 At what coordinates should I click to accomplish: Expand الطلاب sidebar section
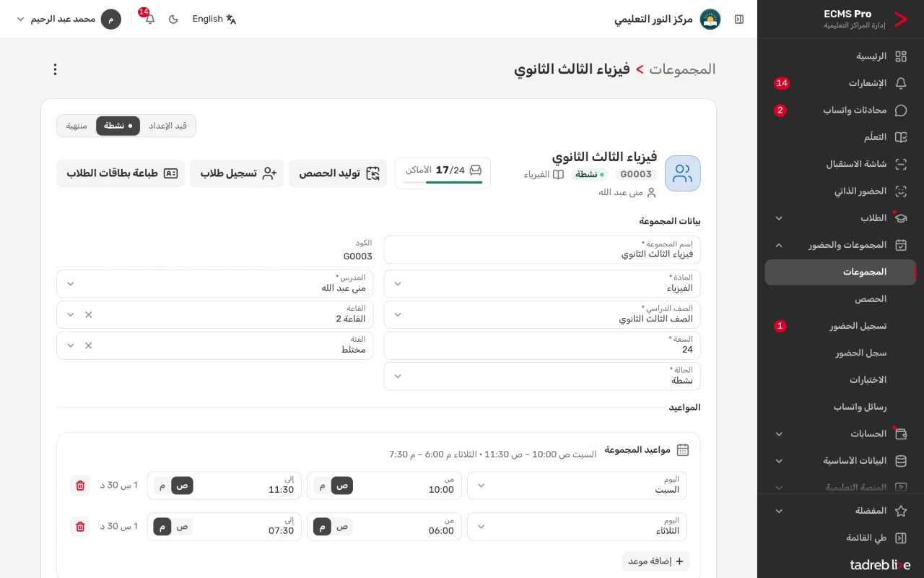[x=840, y=218]
